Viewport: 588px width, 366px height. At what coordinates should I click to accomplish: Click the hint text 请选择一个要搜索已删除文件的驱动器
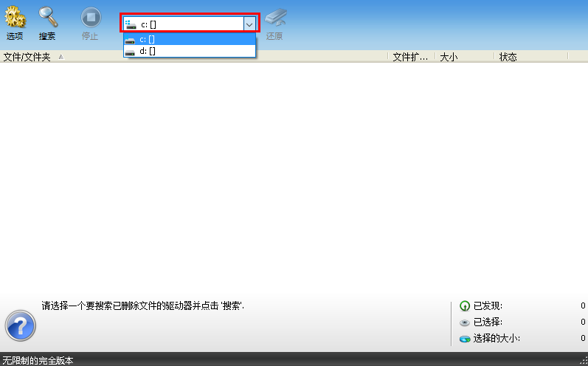click(143, 305)
